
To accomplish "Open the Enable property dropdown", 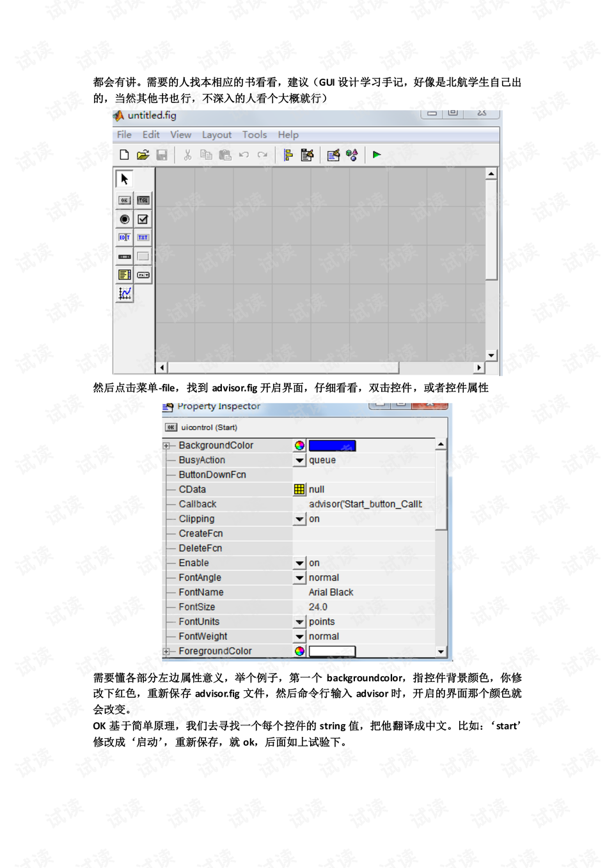I will click(299, 563).
